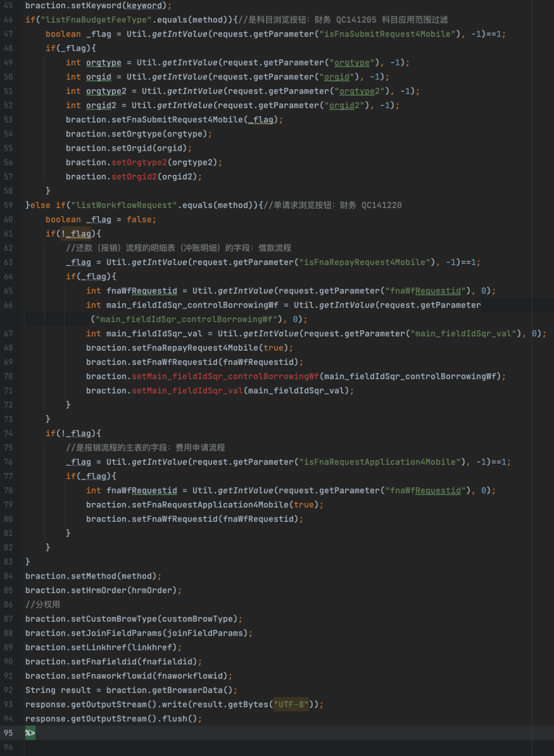The width and height of the screenshot is (554, 756).
Task: Click response.getOutputStream().flush() statement
Action: coord(114,719)
